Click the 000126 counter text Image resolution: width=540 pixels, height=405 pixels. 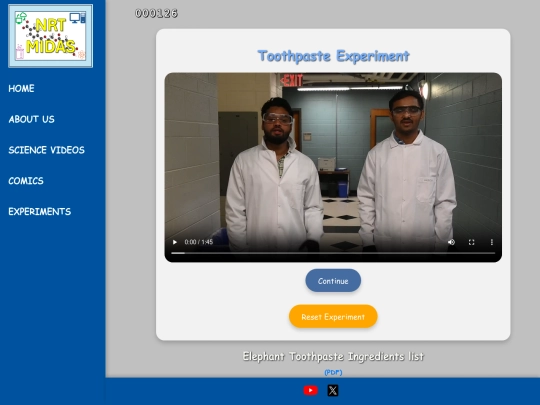coord(156,13)
